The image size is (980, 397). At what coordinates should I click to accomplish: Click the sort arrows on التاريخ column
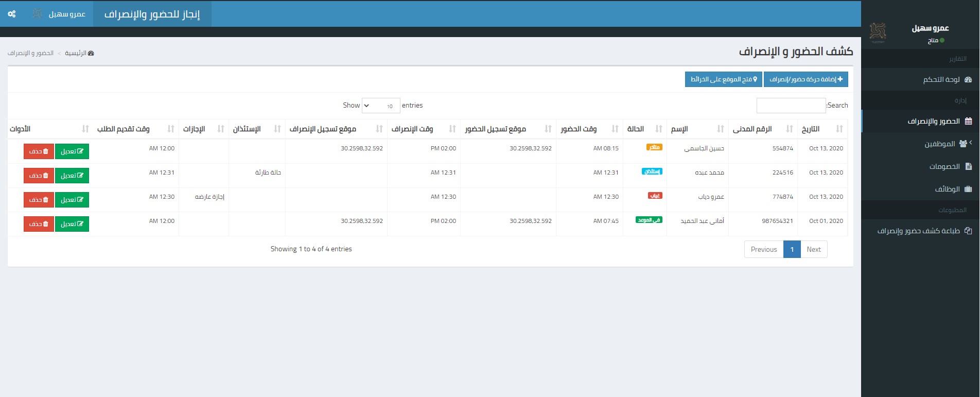[x=839, y=129]
